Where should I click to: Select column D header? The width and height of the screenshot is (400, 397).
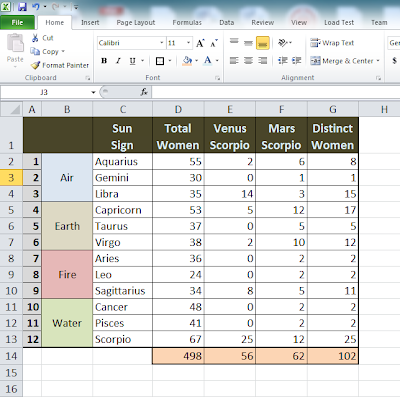coord(178,109)
